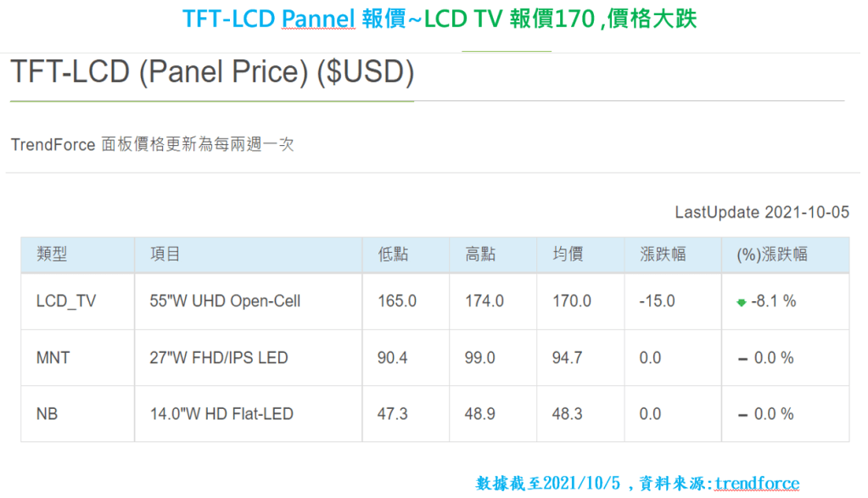868x498 pixels.
Task: Select the 均價 column header
Action: pyautogui.click(x=568, y=255)
